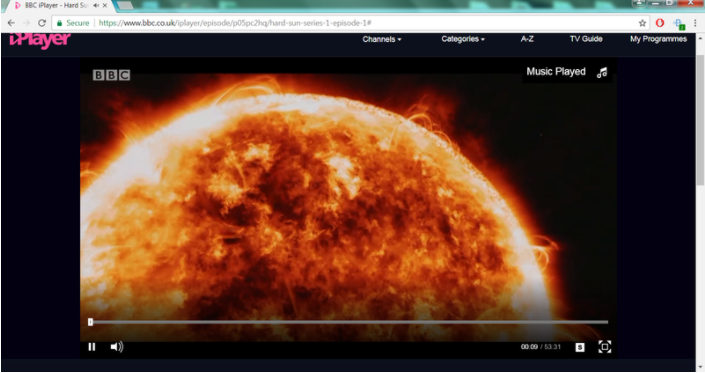The image size is (705, 373).
Task: Enter fullscreen mode in the player
Action: click(605, 346)
